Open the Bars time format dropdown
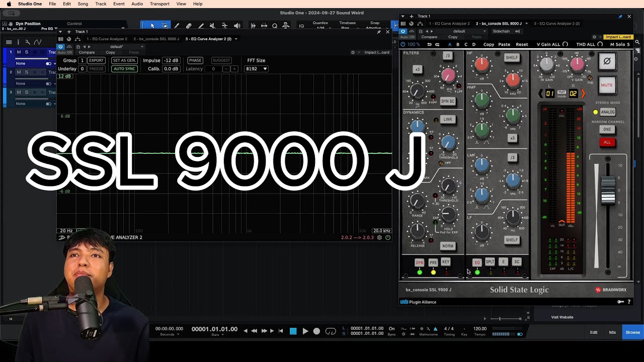 pyautogui.click(x=223, y=334)
